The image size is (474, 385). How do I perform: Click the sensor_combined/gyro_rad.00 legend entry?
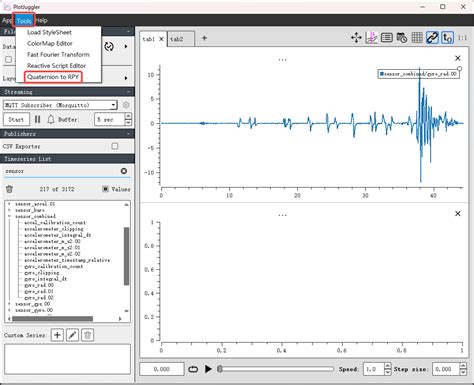pos(419,74)
